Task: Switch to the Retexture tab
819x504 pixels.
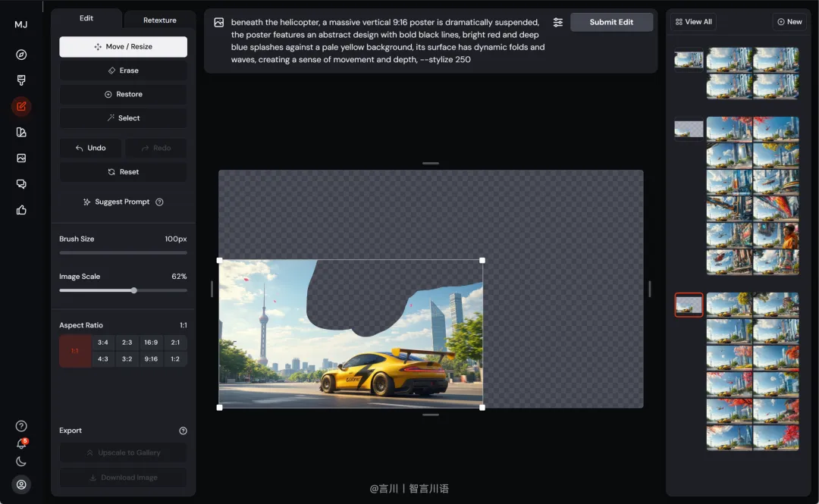Action: [x=159, y=20]
